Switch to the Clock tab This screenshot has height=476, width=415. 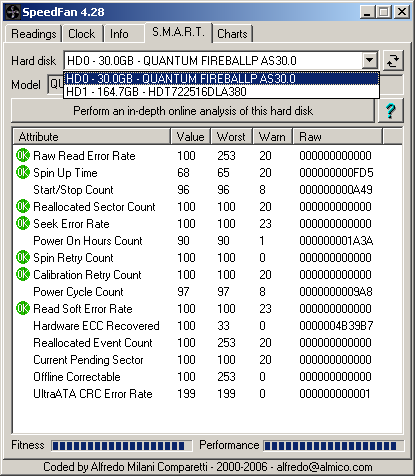coord(82,34)
